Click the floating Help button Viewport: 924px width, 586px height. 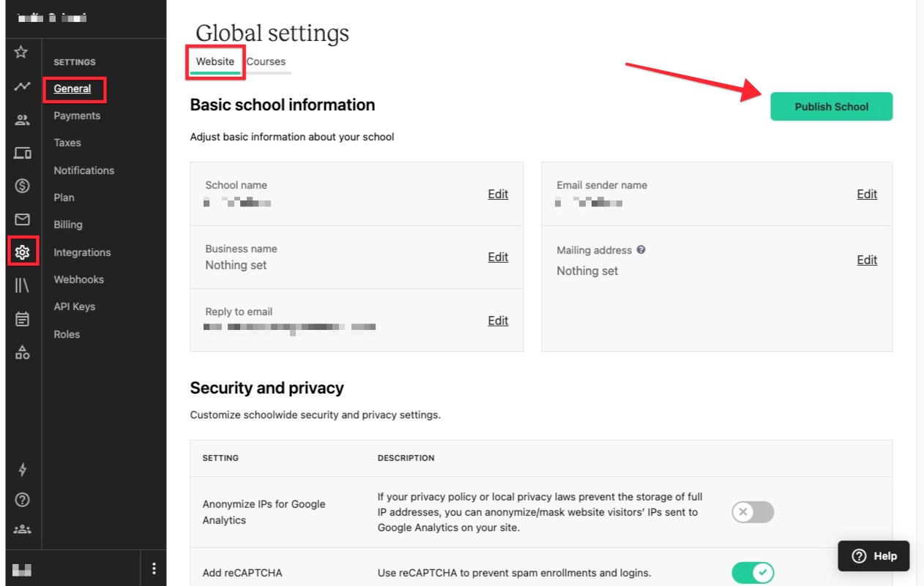point(873,556)
